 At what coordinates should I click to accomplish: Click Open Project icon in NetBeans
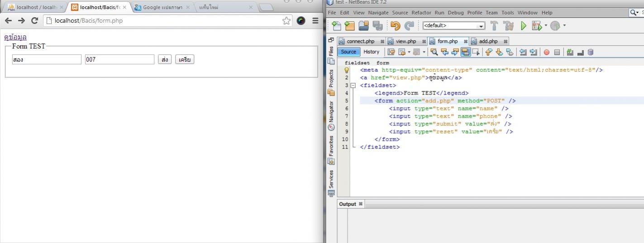coord(364,26)
